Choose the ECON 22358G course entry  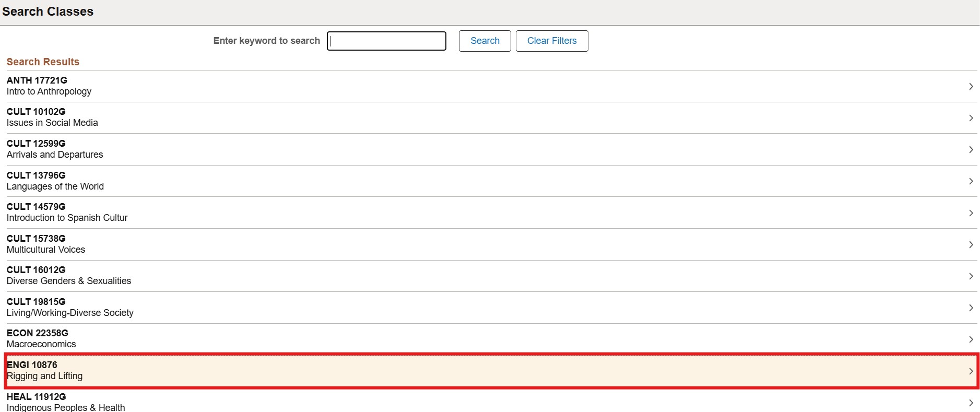pos(41,339)
